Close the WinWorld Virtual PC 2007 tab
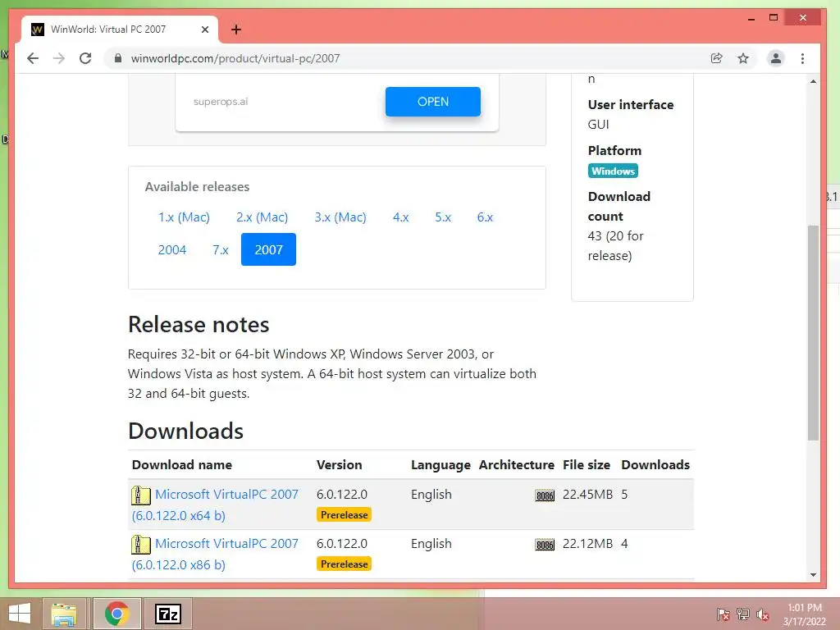This screenshot has height=630, width=840. 204,30
